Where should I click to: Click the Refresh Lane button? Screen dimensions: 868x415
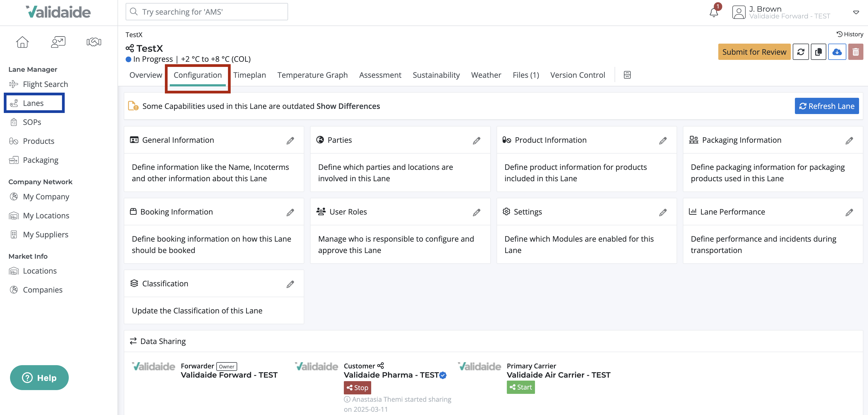827,106
